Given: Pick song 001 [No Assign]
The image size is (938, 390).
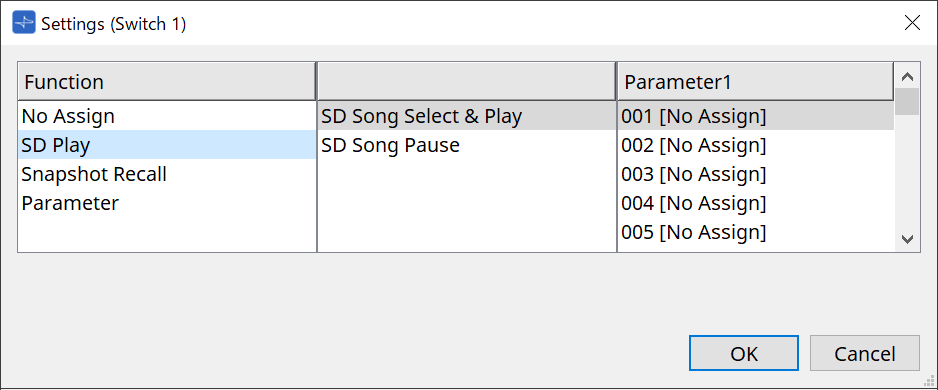Looking at the screenshot, I should pyautogui.click(x=756, y=116).
